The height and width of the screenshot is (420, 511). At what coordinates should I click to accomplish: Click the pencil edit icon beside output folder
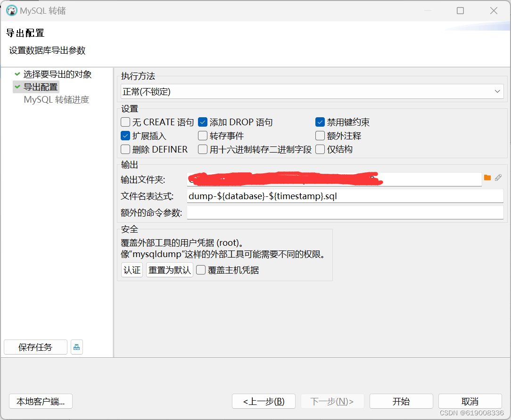pyautogui.click(x=498, y=178)
